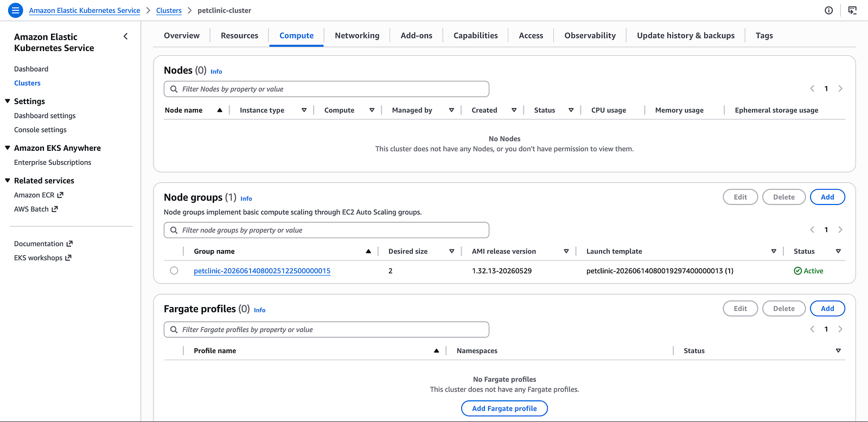
Task: Focus the Filter Fargate profiles search field
Action: coord(327,330)
